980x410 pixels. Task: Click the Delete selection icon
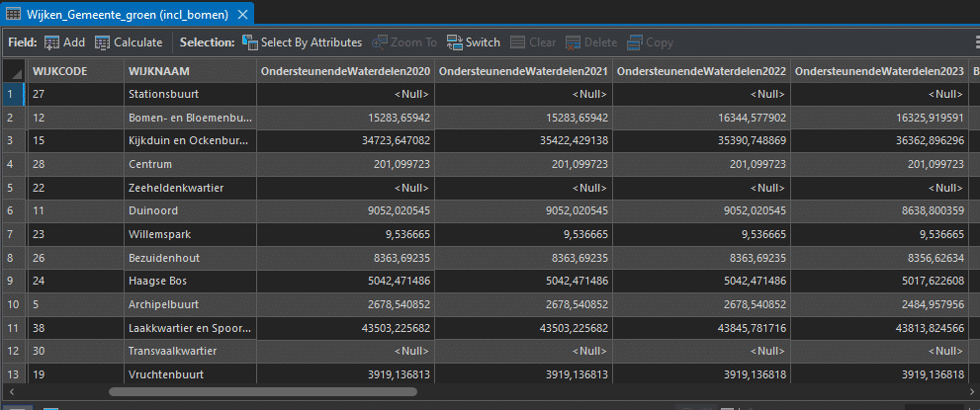574,42
